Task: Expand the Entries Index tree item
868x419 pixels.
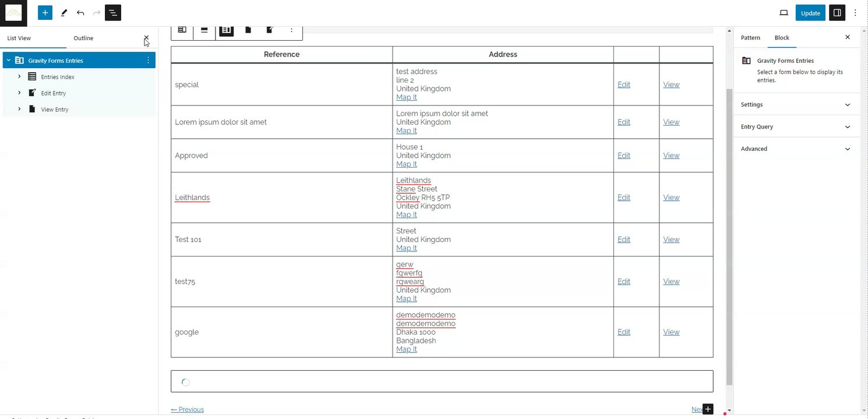Action: [19, 77]
